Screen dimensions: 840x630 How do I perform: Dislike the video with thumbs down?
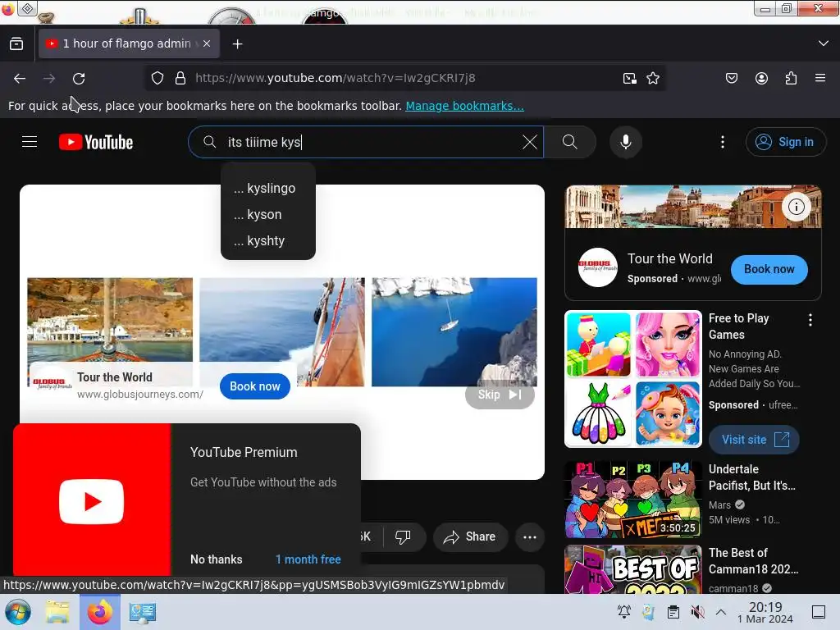pos(403,536)
